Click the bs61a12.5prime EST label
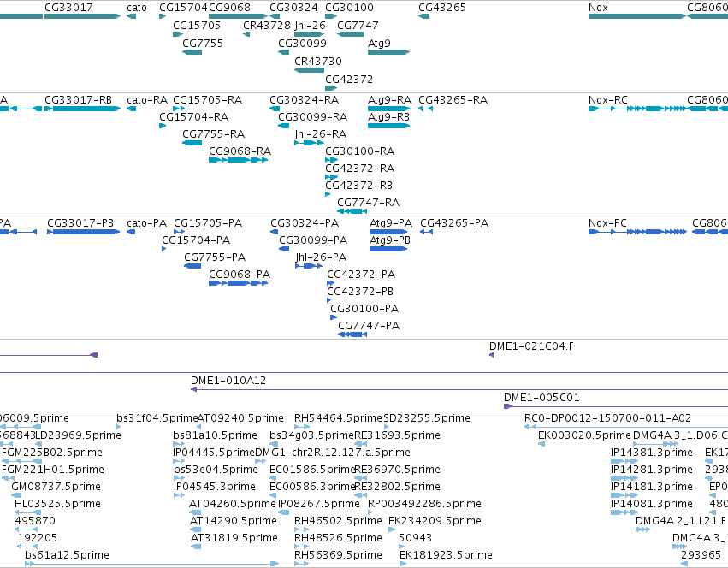Screen dimensions: 728x568 coord(68,555)
